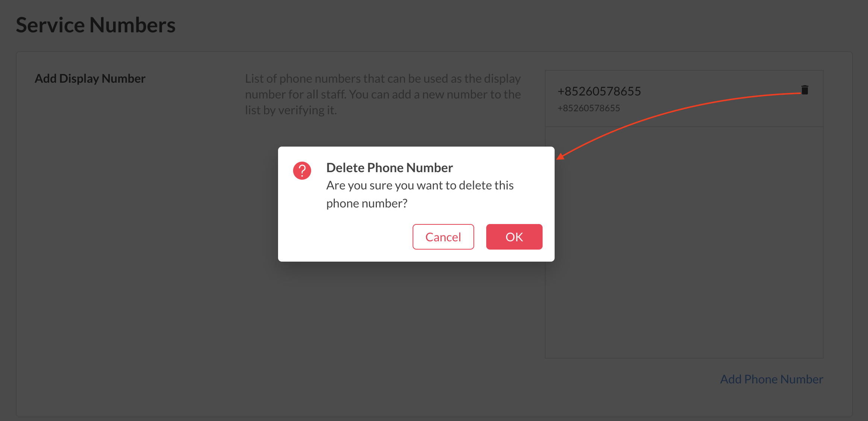Viewport: 868px width, 421px height.
Task: Click the curved red arrow line
Action: 681,112
